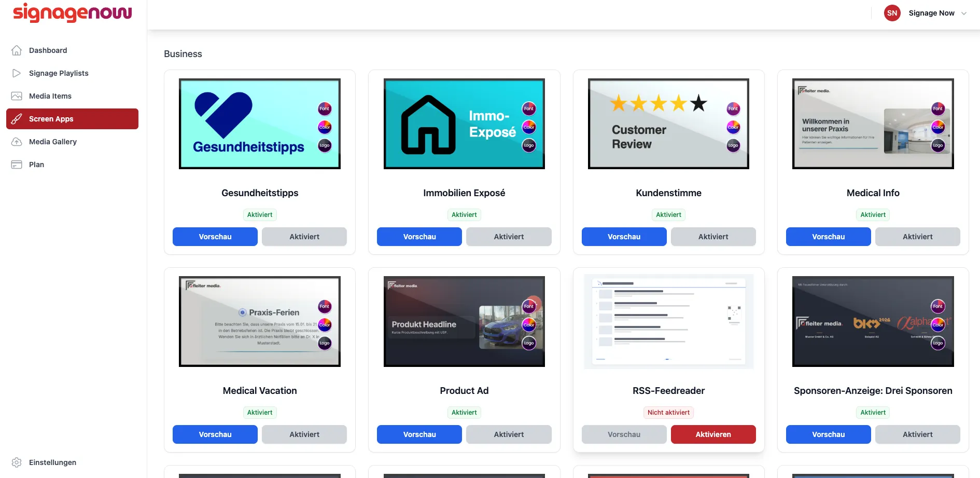The image size is (980, 478).
Task: Click the Media Items image icon
Action: (17, 96)
